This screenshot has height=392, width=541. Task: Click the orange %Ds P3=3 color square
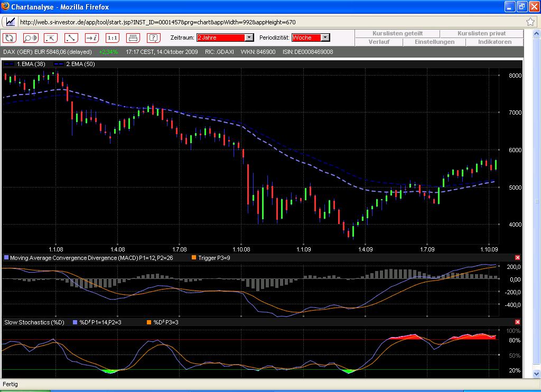pyautogui.click(x=149, y=322)
